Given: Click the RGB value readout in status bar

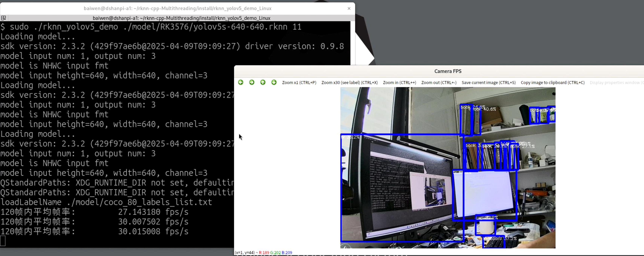Looking at the screenshot, I should (x=275, y=252).
